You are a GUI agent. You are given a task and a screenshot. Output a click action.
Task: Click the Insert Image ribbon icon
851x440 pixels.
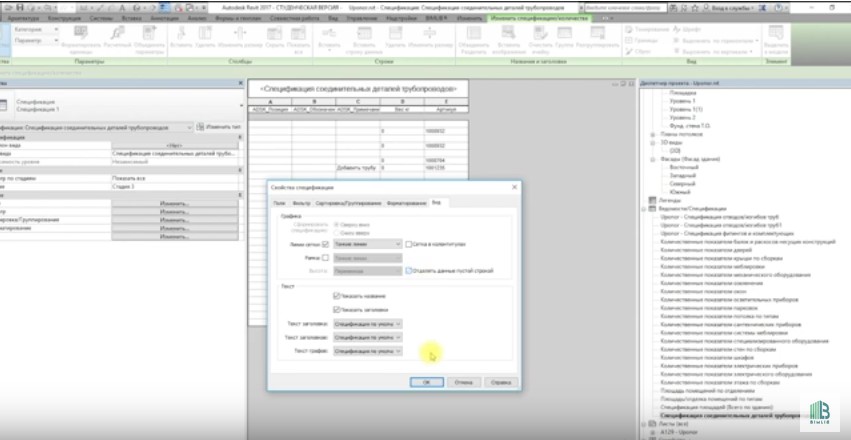coord(509,34)
